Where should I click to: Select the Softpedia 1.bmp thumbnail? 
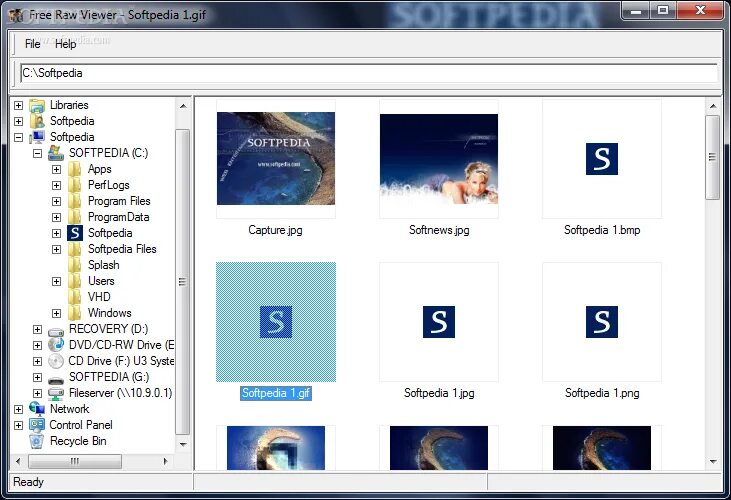click(x=602, y=158)
